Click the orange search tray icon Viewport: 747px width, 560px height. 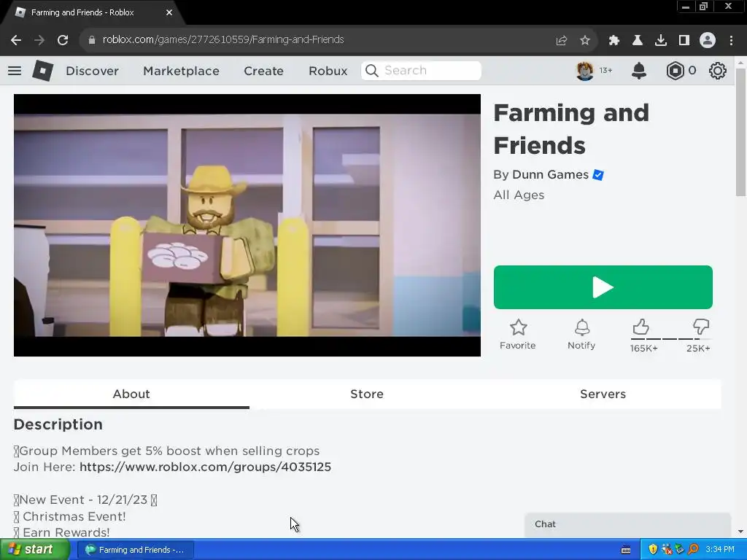694,550
